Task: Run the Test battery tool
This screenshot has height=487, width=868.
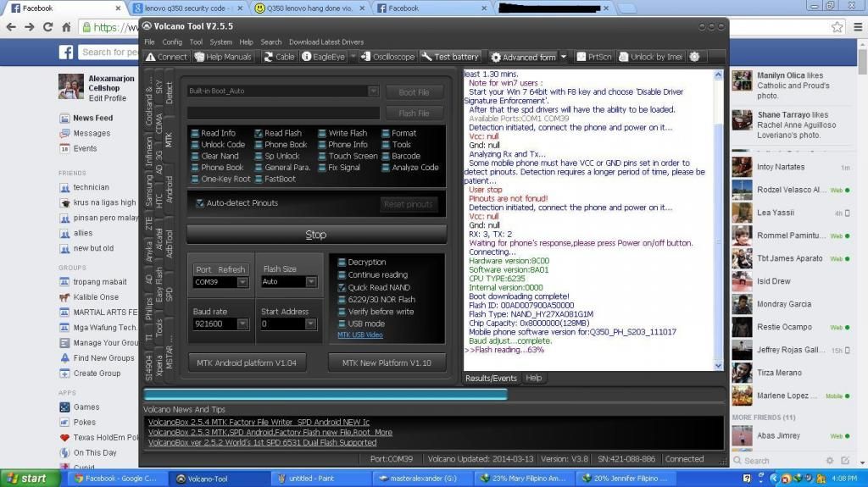Action: point(450,57)
